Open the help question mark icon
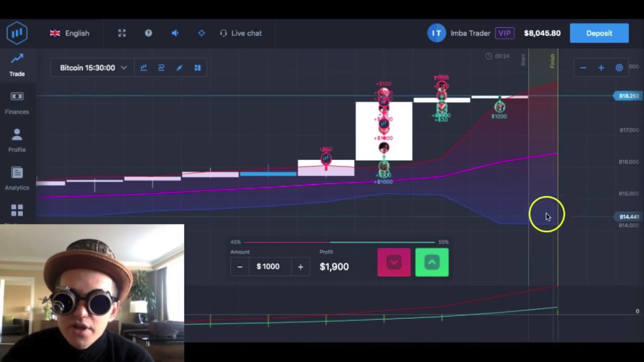The width and height of the screenshot is (644, 362). click(148, 33)
